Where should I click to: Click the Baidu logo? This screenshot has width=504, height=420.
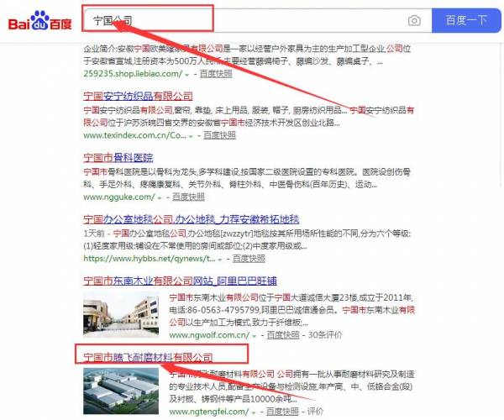coord(39,21)
